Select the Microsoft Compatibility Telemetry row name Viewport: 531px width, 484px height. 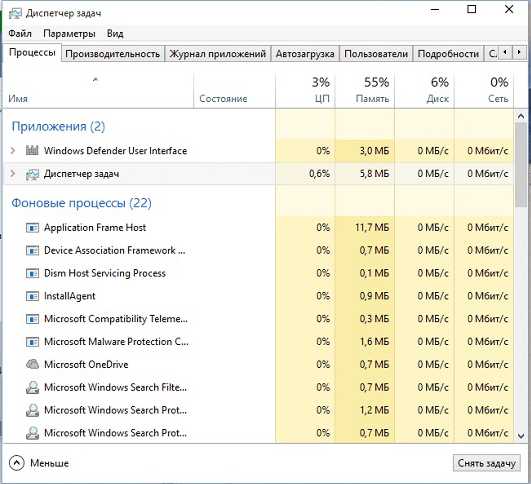(x=116, y=319)
